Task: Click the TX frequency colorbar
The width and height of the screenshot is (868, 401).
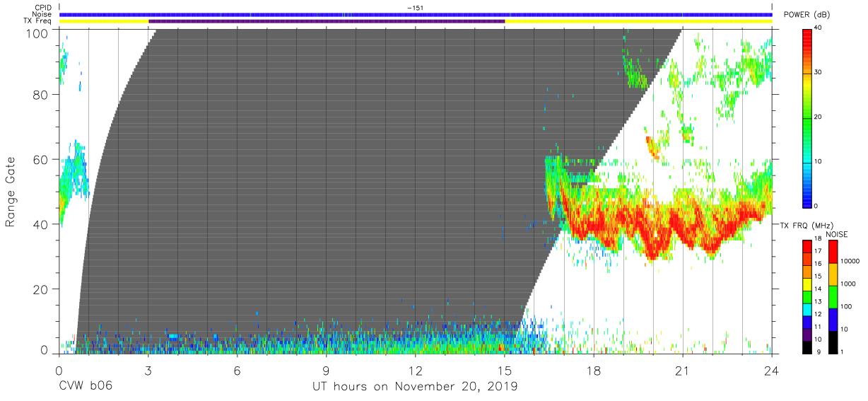Action: pos(807,296)
